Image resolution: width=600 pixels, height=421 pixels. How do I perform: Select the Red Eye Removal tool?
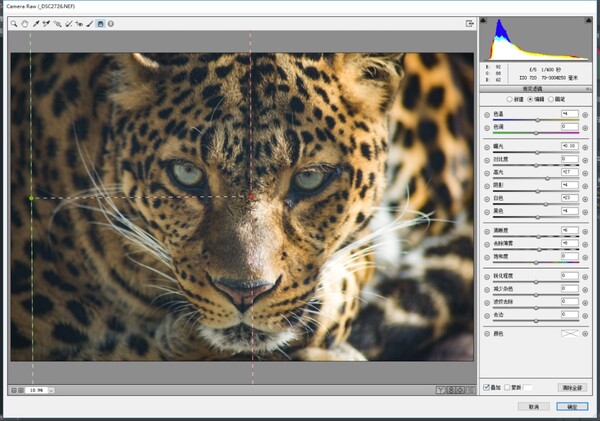[79, 24]
